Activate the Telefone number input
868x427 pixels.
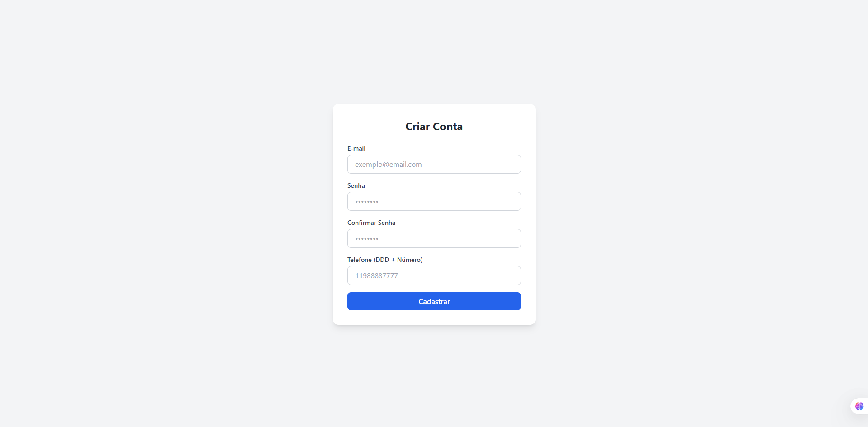(434, 275)
